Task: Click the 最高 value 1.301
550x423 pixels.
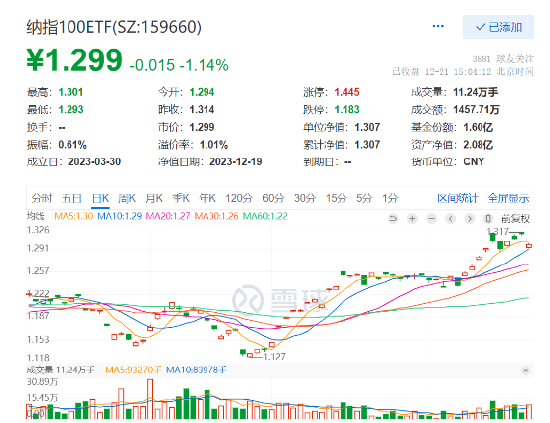Action: pos(71,92)
